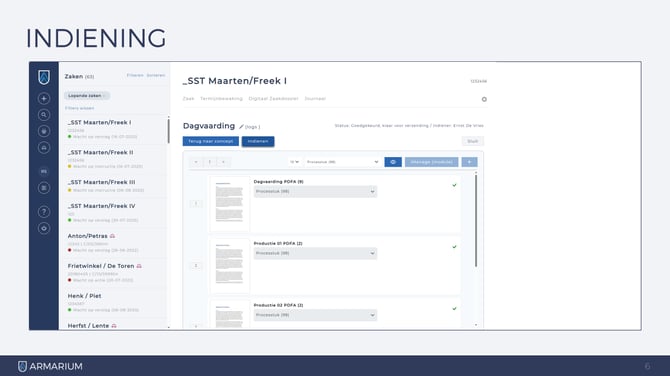Click the Lopende zaken filter chip
This screenshot has width=670, height=376.
pyautogui.click(x=87, y=96)
